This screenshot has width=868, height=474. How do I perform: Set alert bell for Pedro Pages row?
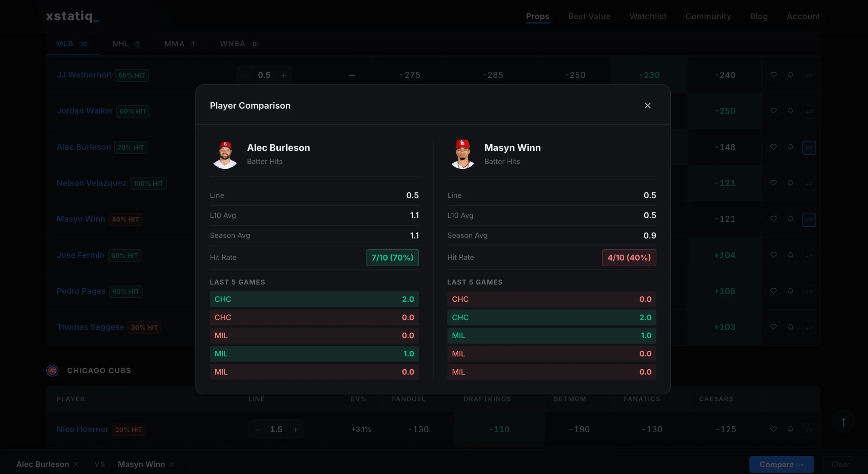pos(790,291)
